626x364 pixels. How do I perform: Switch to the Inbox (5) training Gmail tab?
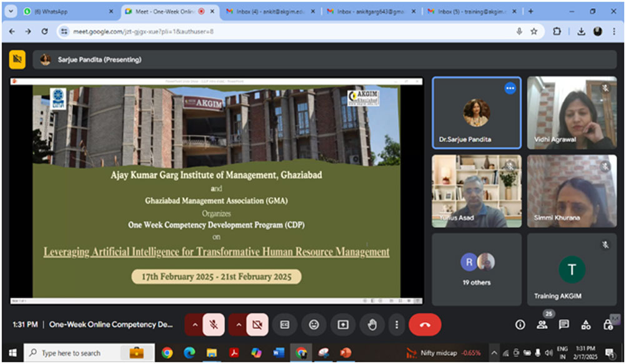tap(472, 12)
